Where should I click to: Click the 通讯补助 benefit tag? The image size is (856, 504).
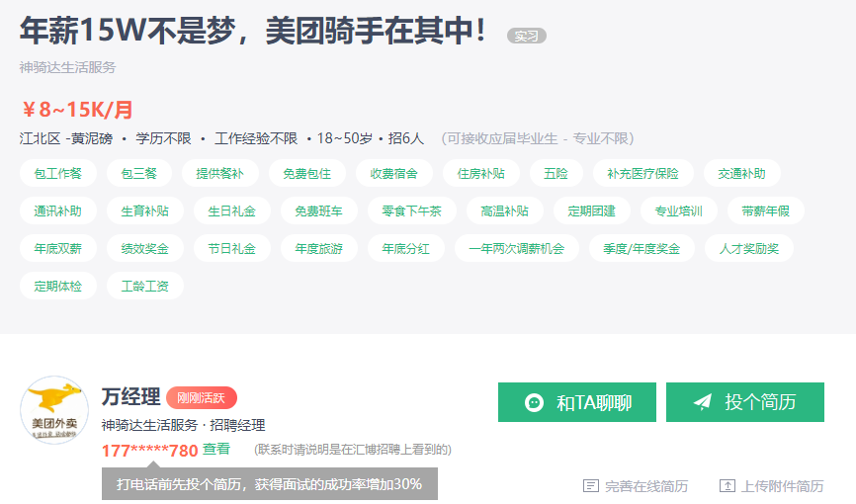point(58,210)
